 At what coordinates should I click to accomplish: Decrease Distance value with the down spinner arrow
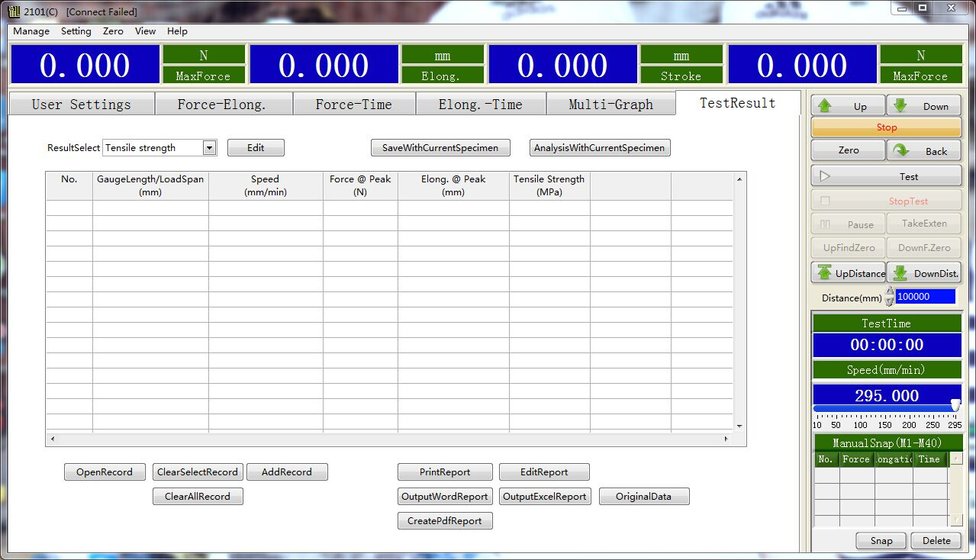(x=890, y=302)
